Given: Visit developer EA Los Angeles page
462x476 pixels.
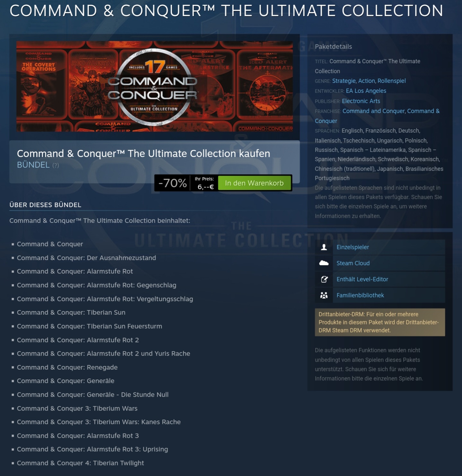Looking at the screenshot, I should coord(366,91).
